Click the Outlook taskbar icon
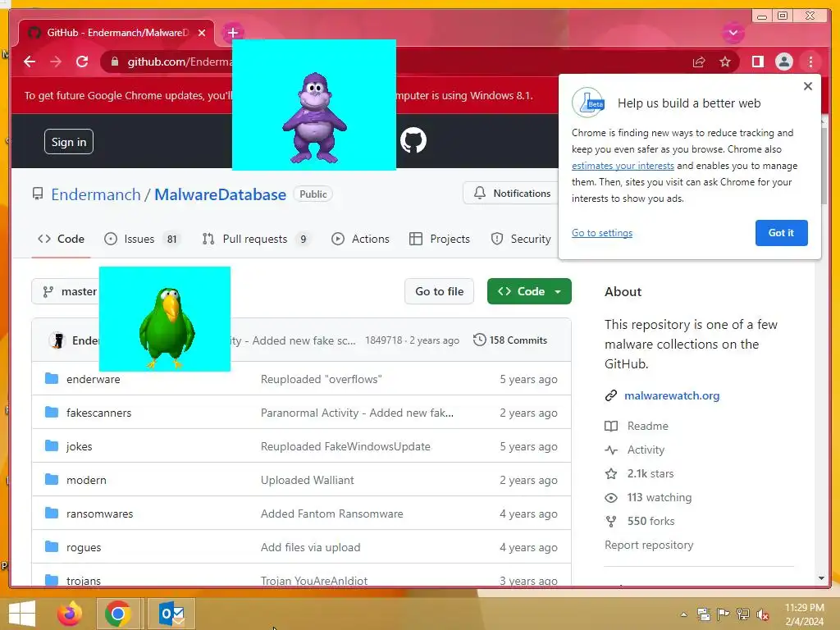The image size is (840, 630). pyautogui.click(x=171, y=614)
